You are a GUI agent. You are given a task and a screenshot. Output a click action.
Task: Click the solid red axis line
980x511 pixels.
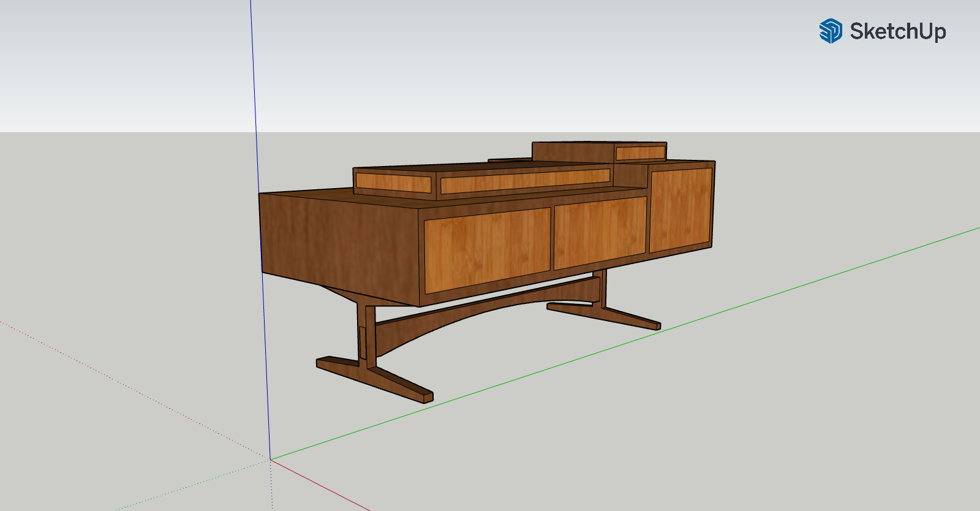(320, 484)
